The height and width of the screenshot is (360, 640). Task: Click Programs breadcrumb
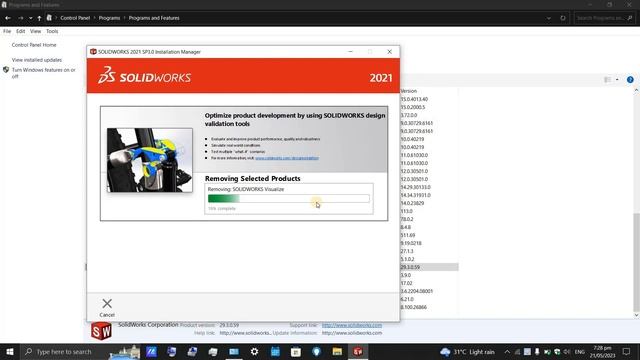coord(109,18)
